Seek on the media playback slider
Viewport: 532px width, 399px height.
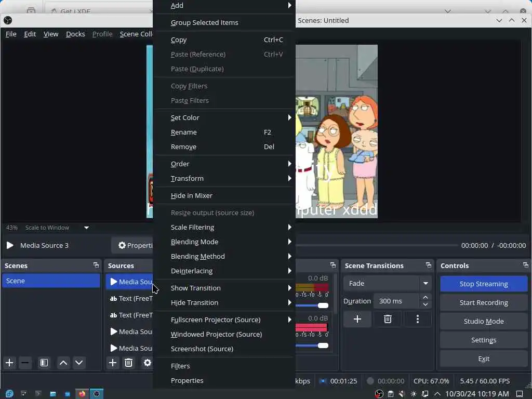tap(376, 245)
